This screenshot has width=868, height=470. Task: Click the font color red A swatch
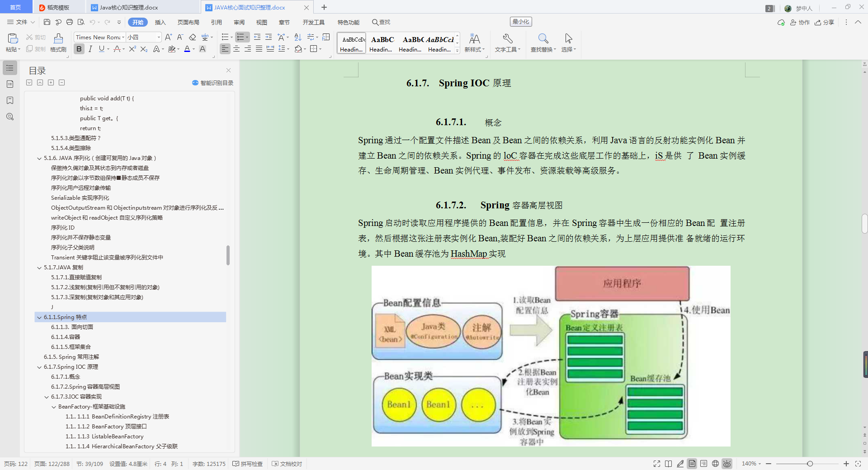point(187,49)
